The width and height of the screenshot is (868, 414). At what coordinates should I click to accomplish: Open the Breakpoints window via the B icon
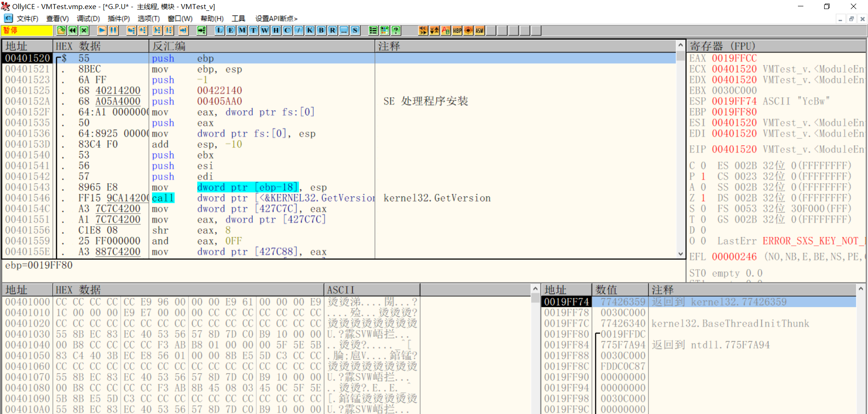[321, 30]
